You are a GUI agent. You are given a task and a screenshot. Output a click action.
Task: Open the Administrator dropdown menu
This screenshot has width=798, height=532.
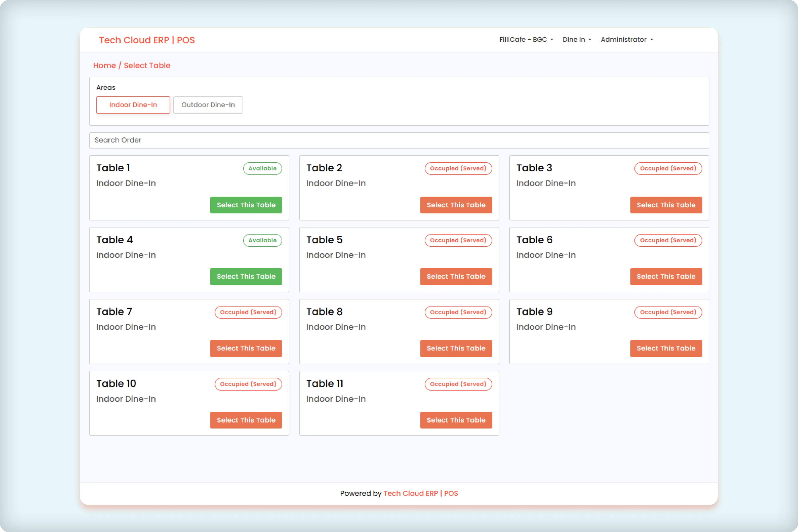pyautogui.click(x=626, y=39)
